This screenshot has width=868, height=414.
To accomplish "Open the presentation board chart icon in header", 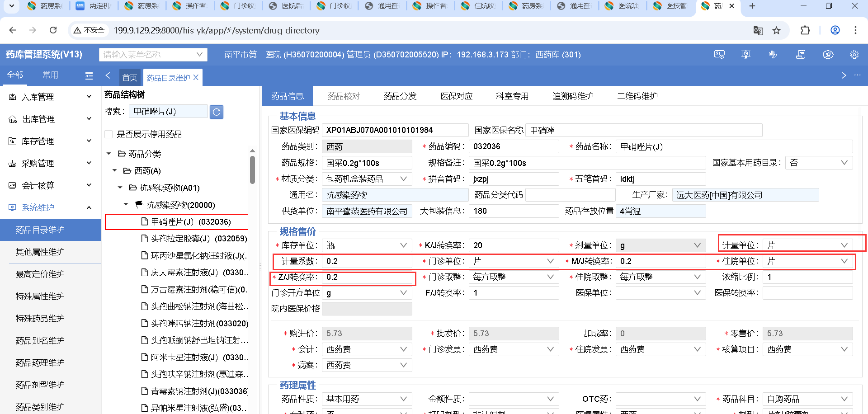I will click(x=746, y=55).
